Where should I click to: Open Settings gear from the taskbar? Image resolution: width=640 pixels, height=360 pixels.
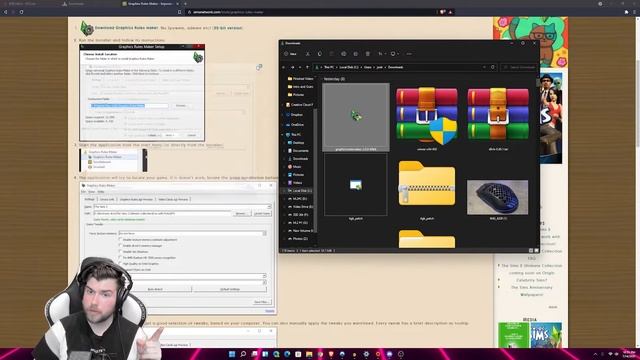pyautogui.click(x=366, y=354)
